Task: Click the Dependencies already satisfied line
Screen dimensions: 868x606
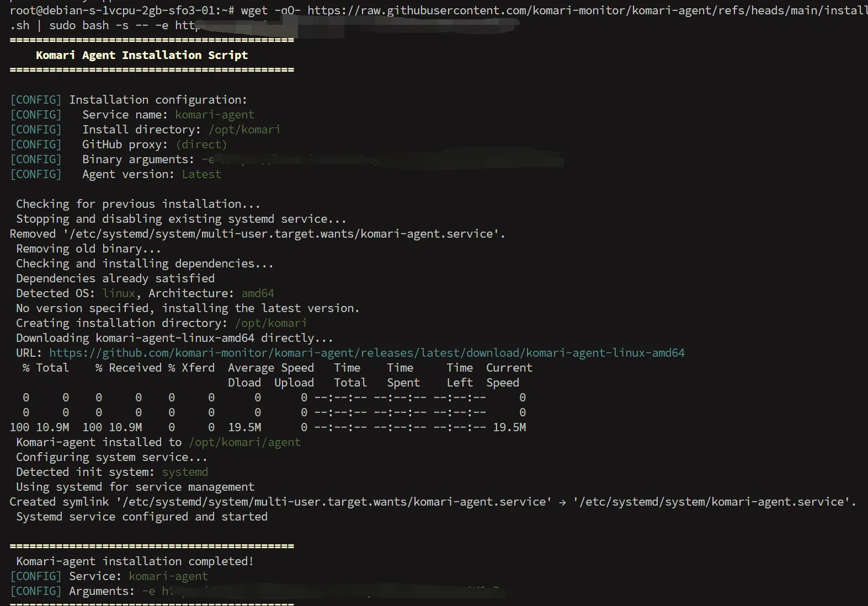Action: coord(115,278)
